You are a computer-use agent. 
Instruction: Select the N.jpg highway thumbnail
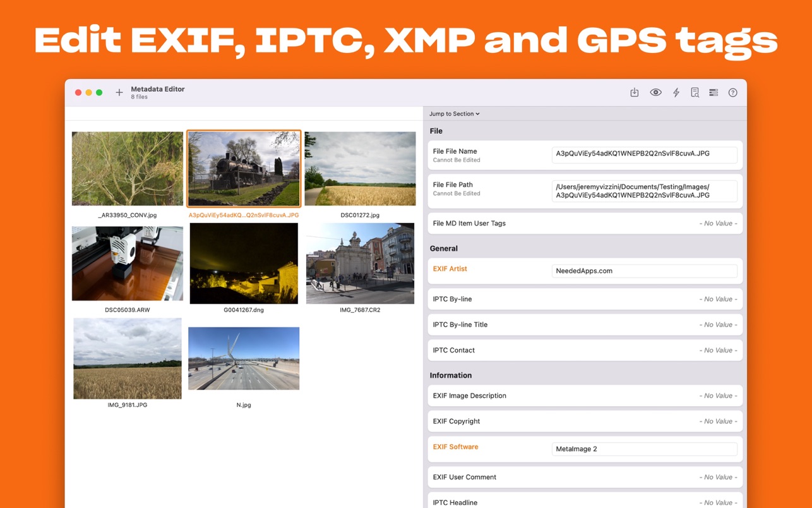coord(244,358)
